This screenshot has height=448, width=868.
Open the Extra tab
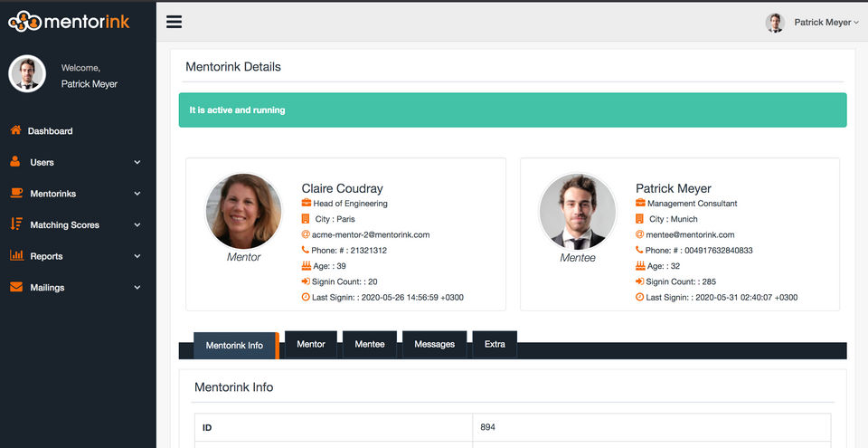tap(495, 344)
